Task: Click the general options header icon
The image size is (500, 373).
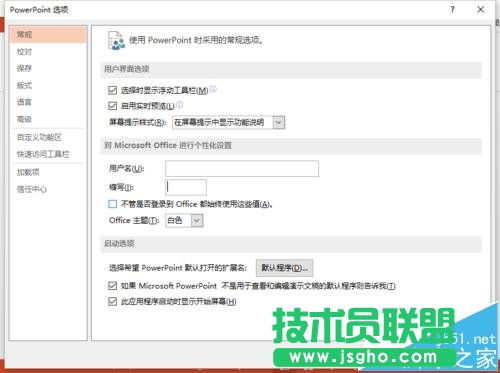Action: click(116, 41)
